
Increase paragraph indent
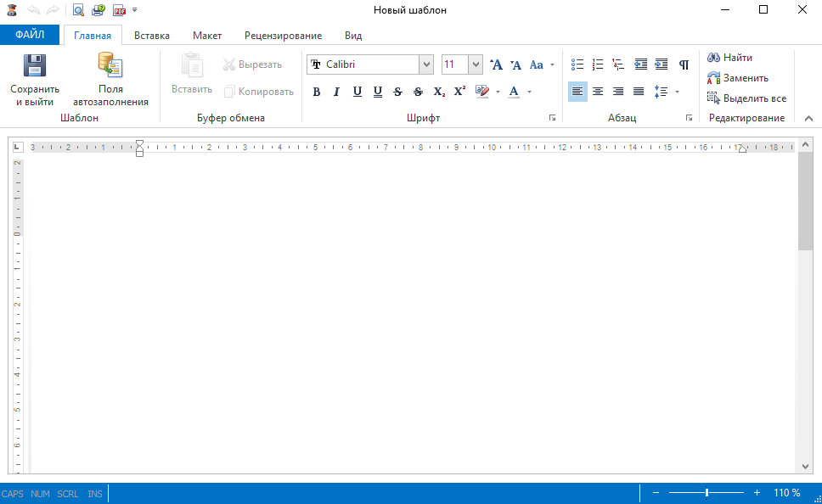point(662,64)
